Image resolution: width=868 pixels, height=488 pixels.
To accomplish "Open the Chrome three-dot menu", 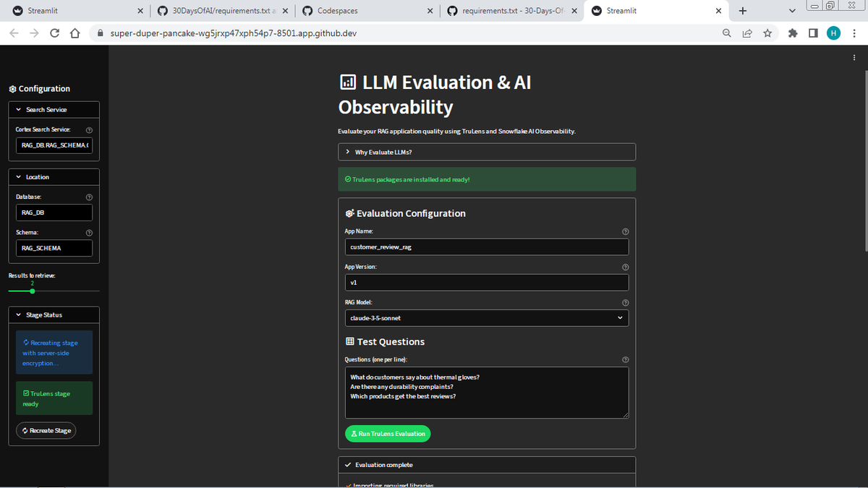I will (x=854, y=33).
